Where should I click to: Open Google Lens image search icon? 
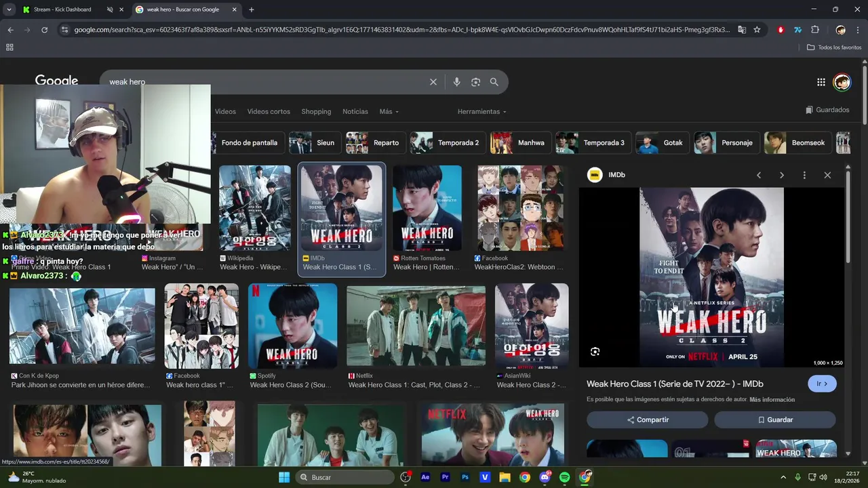[475, 82]
